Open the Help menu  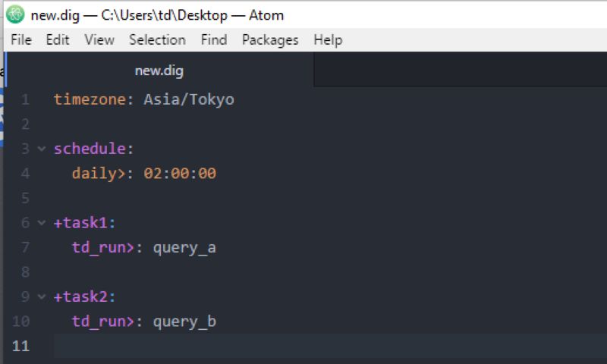(x=328, y=40)
